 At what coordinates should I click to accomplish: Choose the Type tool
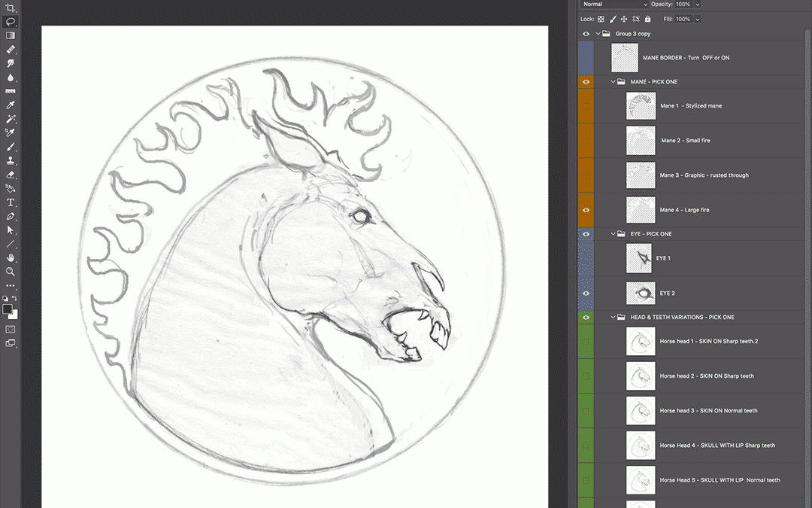click(11, 202)
